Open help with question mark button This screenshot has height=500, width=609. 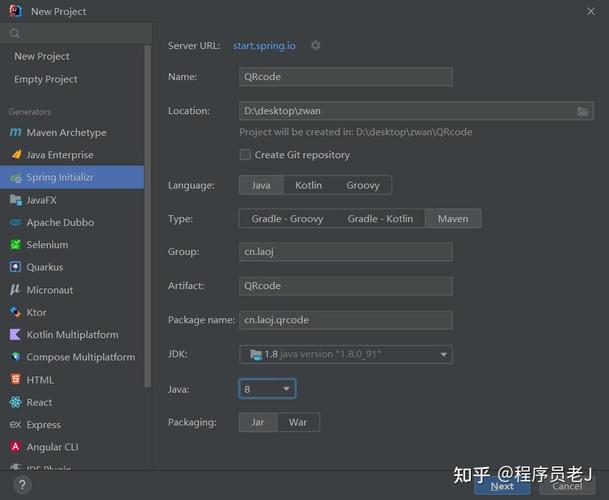pyautogui.click(x=23, y=485)
